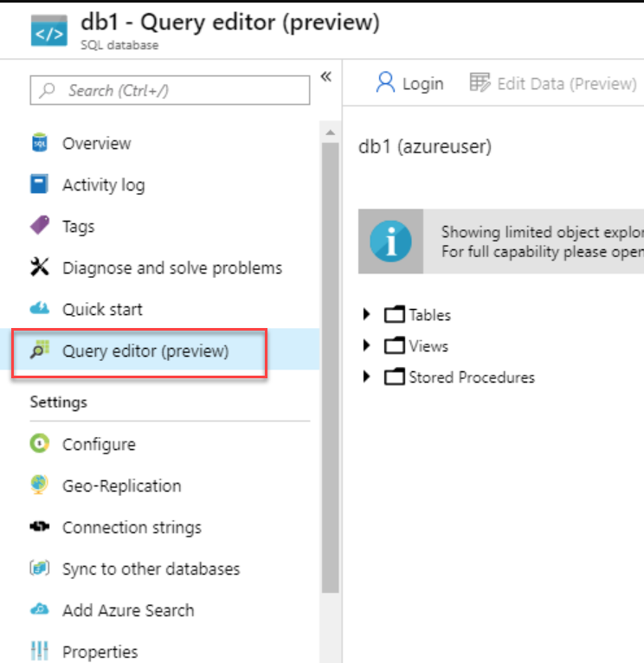Click the Login button

(x=409, y=83)
